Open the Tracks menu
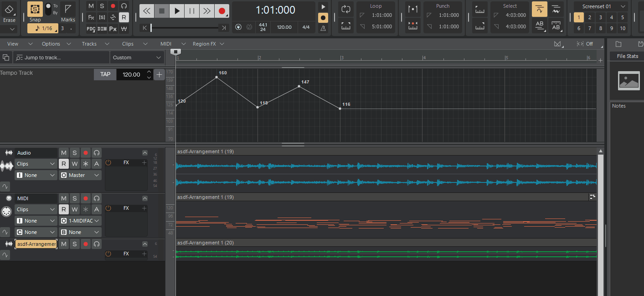Image resolution: width=644 pixels, height=296 pixels. tap(89, 44)
